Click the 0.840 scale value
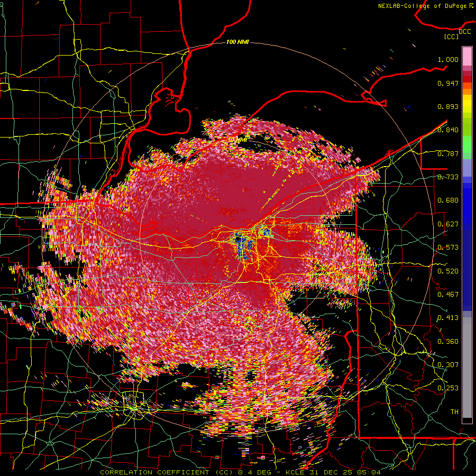The image size is (476, 476). point(448,130)
